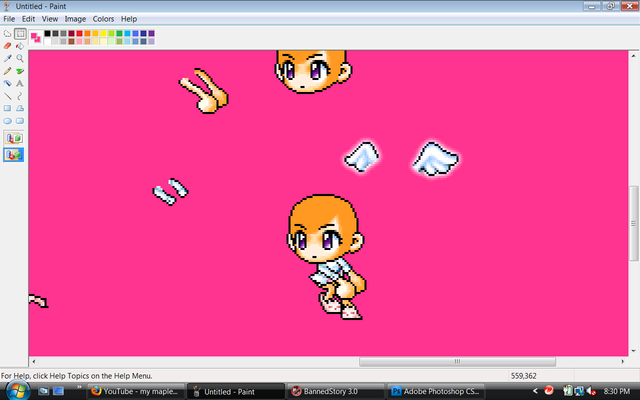Open the Image menu
The image size is (640, 400).
(75, 19)
